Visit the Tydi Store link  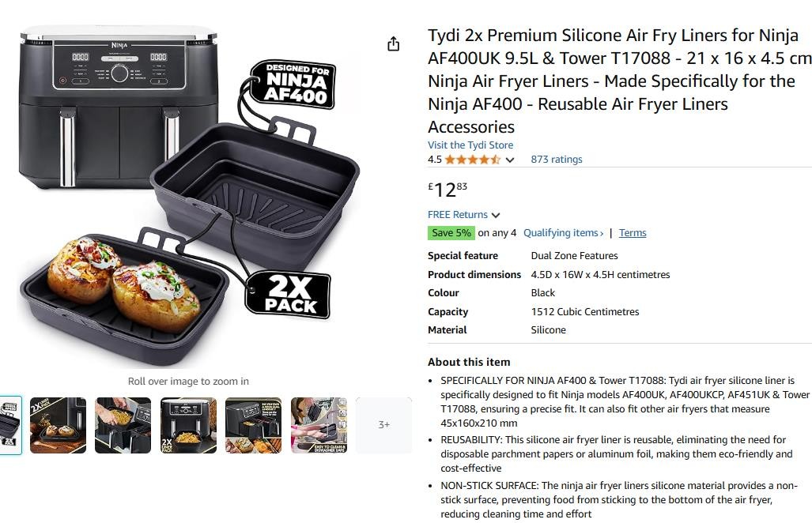pyautogui.click(x=470, y=145)
